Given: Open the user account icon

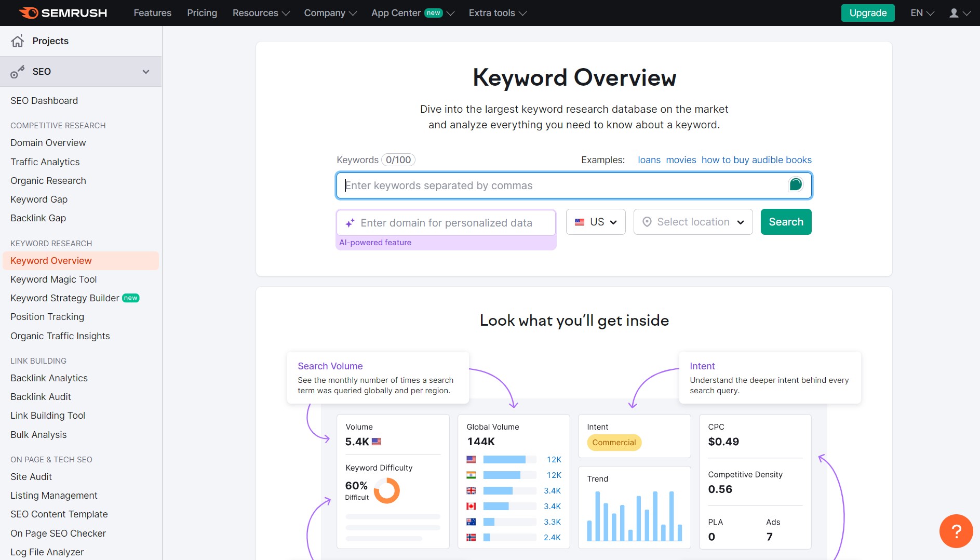Looking at the screenshot, I should click(954, 13).
